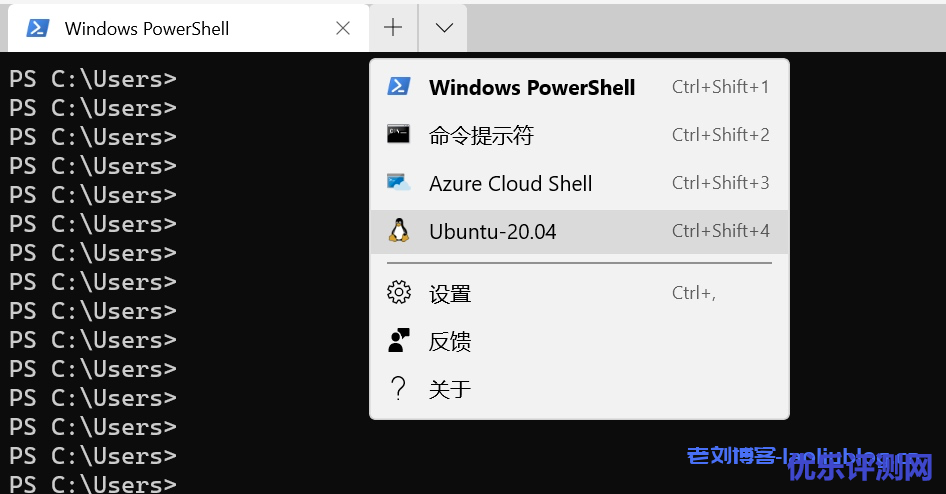946x494 pixels.
Task: Click the PowerShell icon on the tab
Action: pos(38,28)
